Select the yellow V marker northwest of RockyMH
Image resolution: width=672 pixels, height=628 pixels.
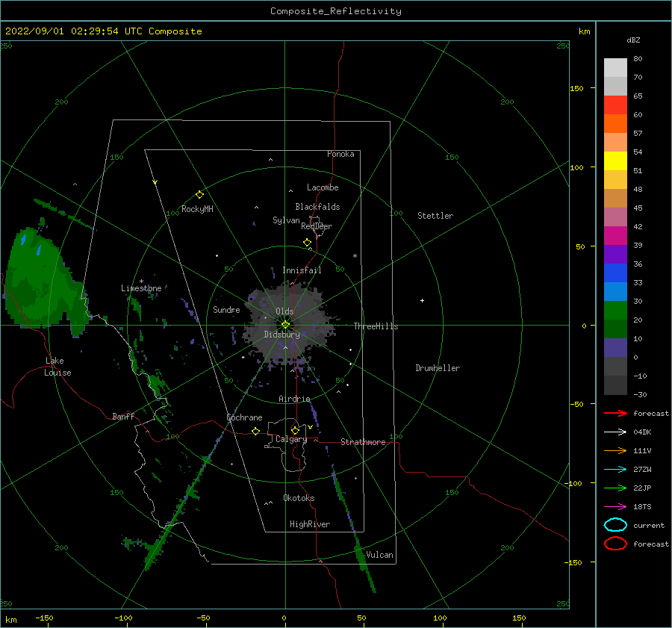155,182
